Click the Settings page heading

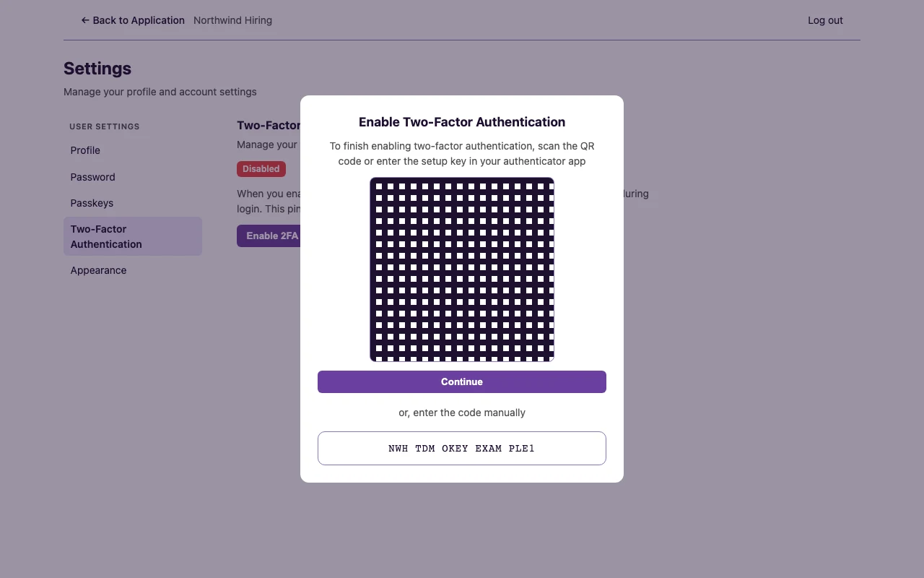point(97,69)
